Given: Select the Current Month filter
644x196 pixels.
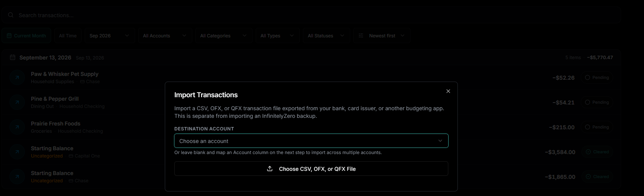Looking at the screenshot, I should click(x=26, y=35).
